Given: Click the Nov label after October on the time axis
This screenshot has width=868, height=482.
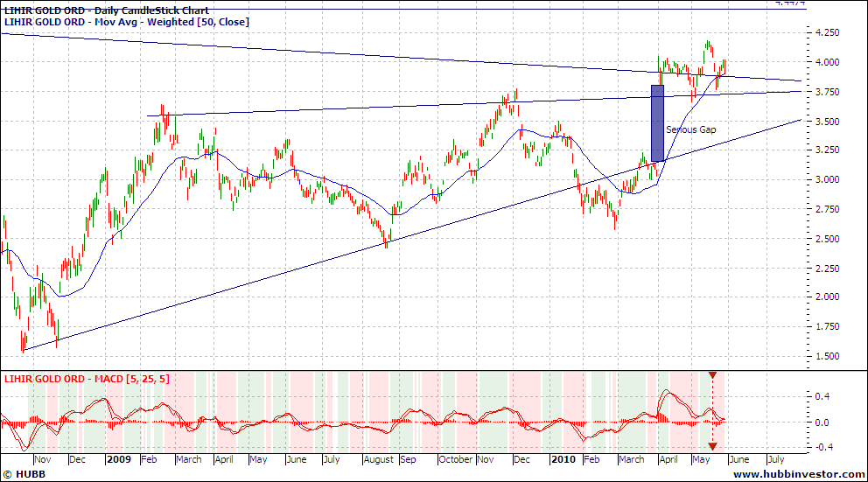Looking at the screenshot, I should (x=486, y=459).
